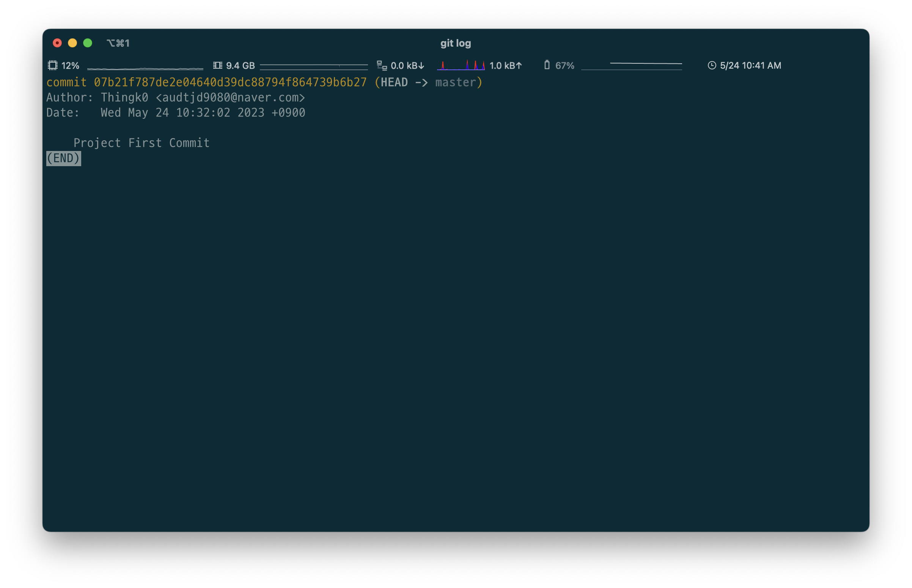Click the CPU chip icon in status bar

53,65
